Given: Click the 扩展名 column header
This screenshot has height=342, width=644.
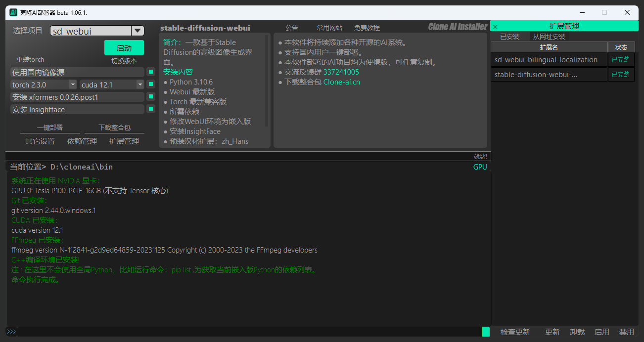Looking at the screenshot, I should point(549,47).
